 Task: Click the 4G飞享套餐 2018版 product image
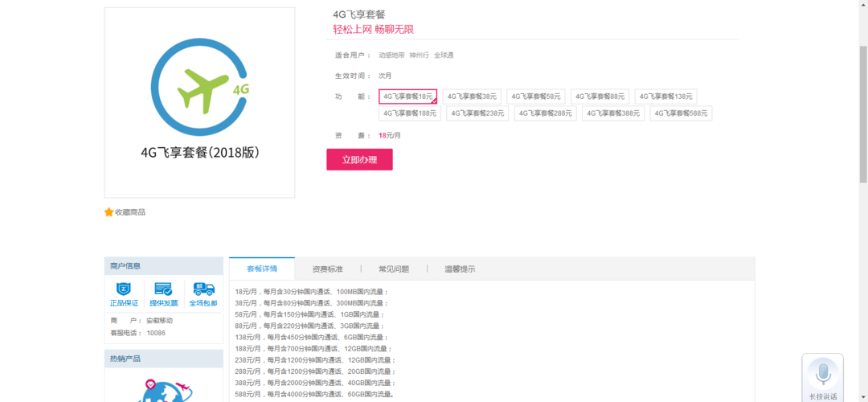pos(199,102)
